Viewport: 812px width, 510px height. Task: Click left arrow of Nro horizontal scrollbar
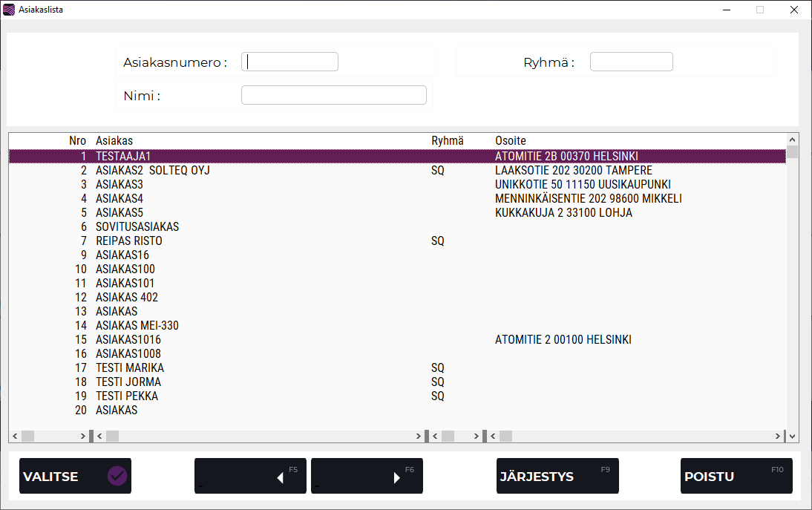(14, 437)
